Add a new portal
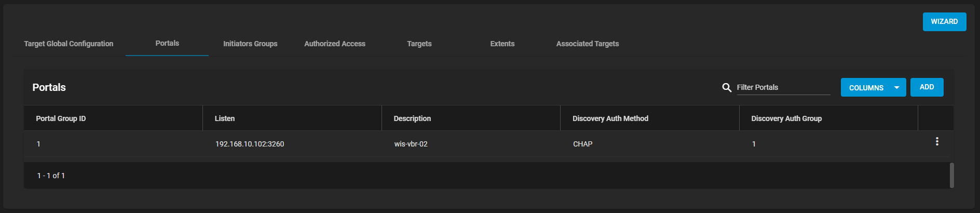This screenshot has height=213, width=980. pos(927,87)
